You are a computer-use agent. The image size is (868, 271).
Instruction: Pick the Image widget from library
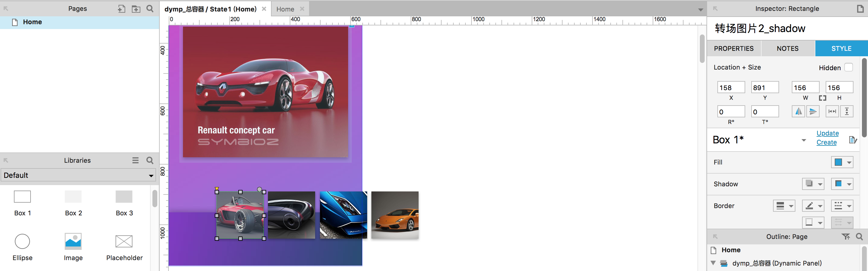[73, 247]
